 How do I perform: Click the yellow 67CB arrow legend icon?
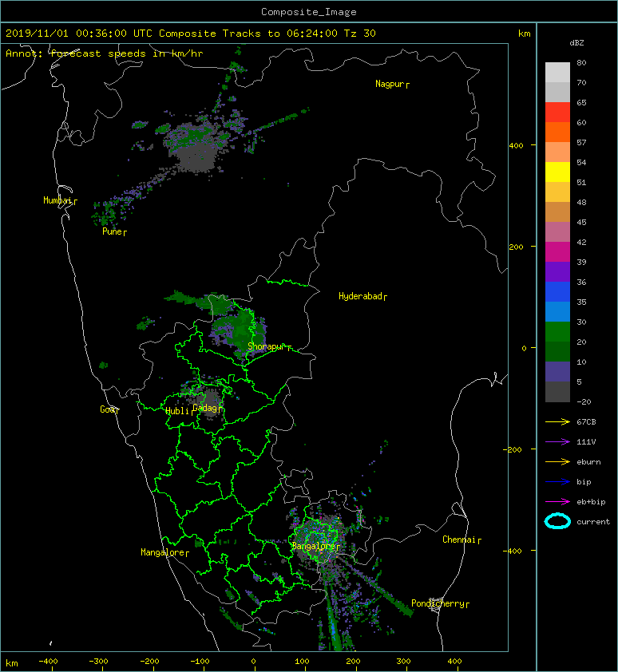pyautogui.click(x=557, y=421)
